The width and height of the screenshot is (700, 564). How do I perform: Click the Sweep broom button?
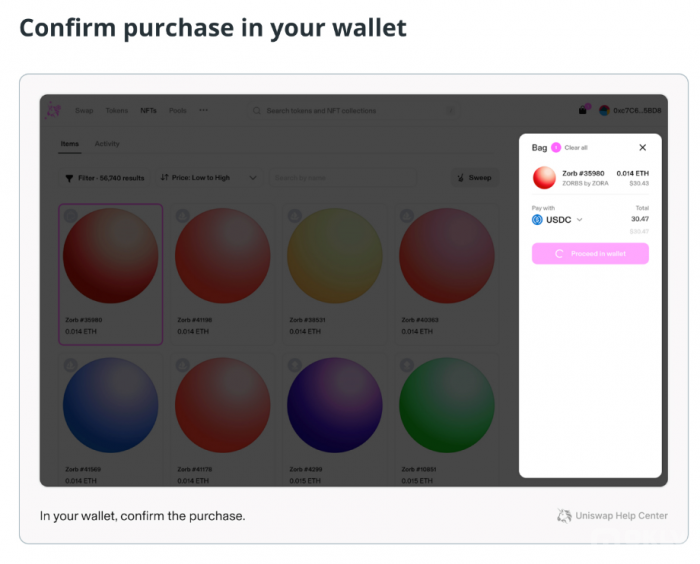click(x=474, y=178)
